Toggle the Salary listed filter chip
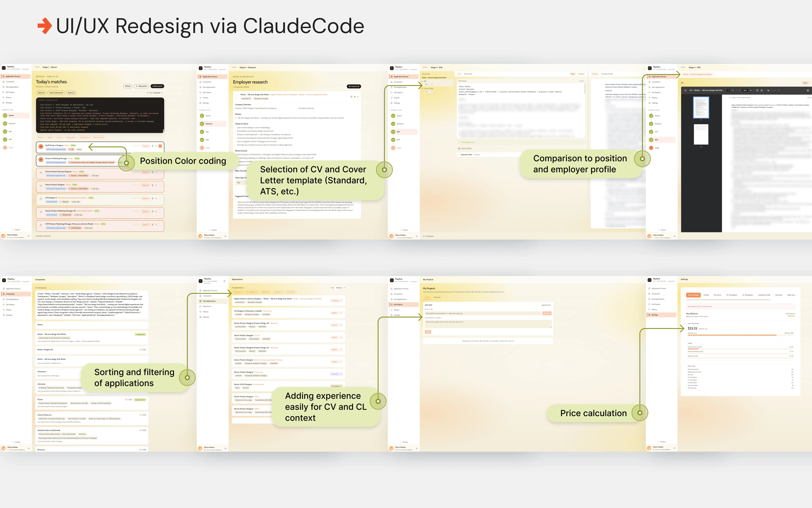Image resolution: width=812 pixels, height=508 pixels. pyautogui.click(x=70, y=137)
